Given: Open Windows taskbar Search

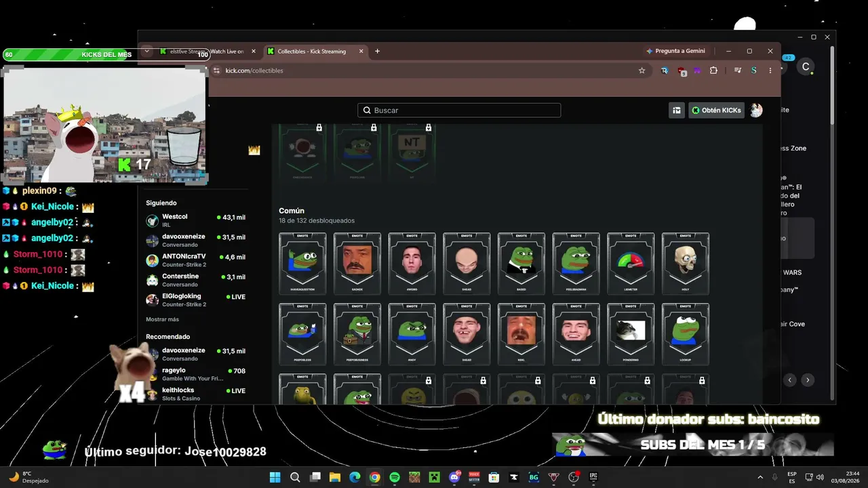Looking at the screenshot, I should pyautogui.click(x=295, y=477).
